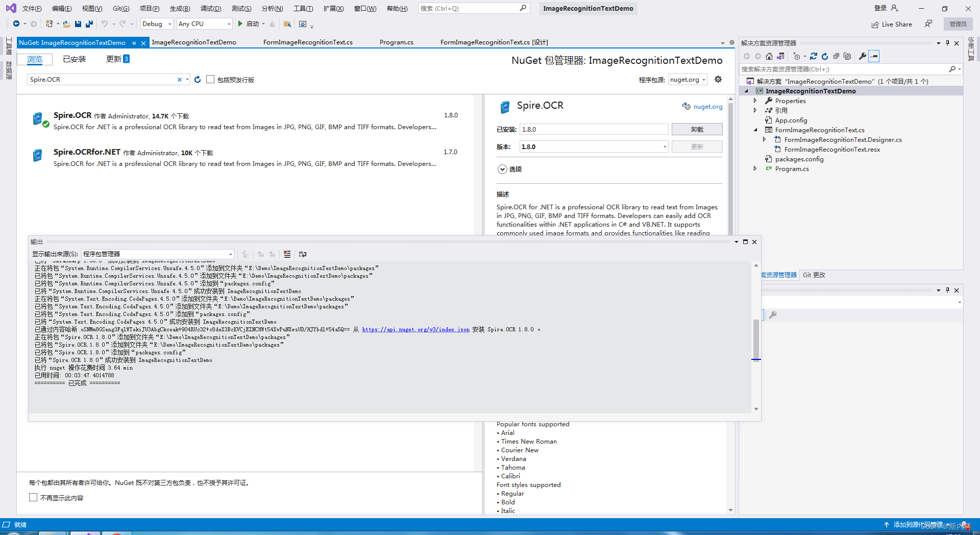Click the properties wrench in Solution Explorer toolbar
Screen dimensions: 980x535
coord(863,56)
